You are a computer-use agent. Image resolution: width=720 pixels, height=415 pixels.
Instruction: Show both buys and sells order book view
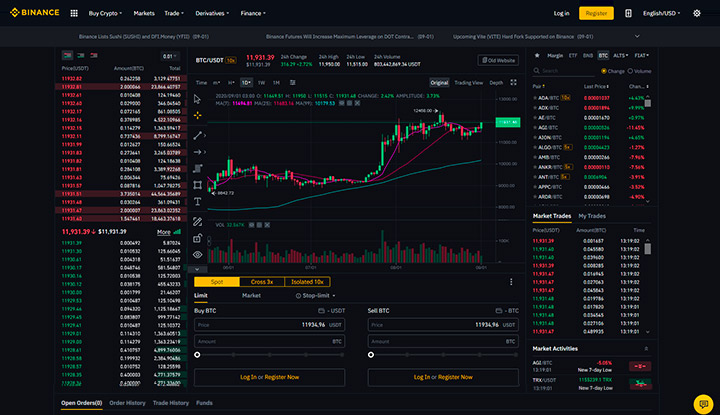[x=68, y=56]
